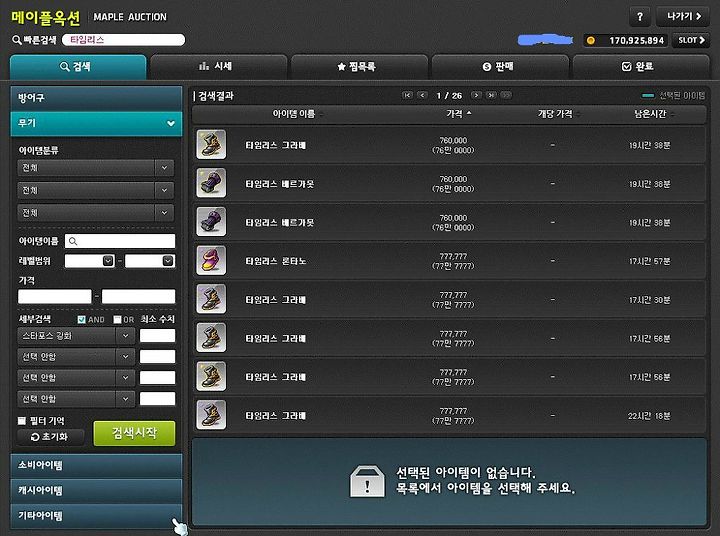Image resolution: width=720 pixels, height=536 pixels.
Task: Select first 타일러스 베르가못 item icon
Action: click(211, 183)
